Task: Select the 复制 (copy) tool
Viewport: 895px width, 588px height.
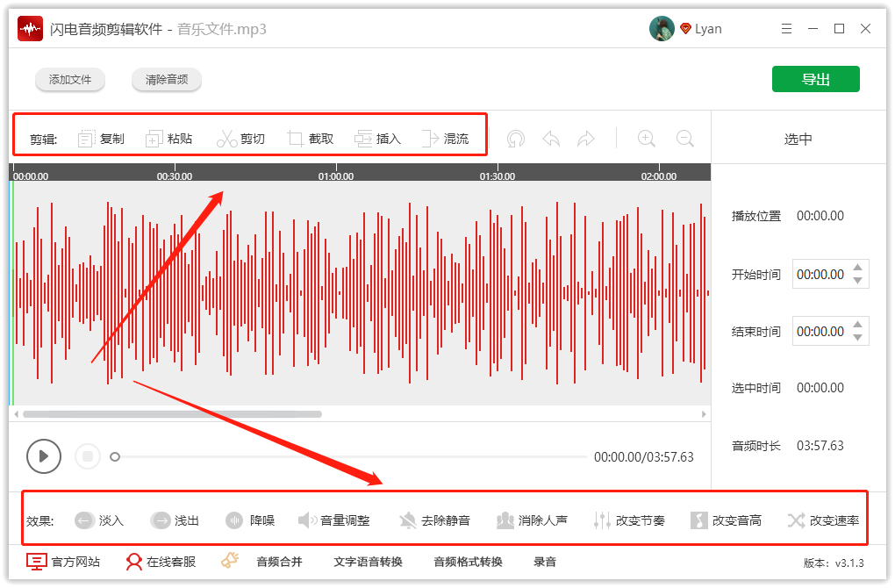Action: click(101, 138)
